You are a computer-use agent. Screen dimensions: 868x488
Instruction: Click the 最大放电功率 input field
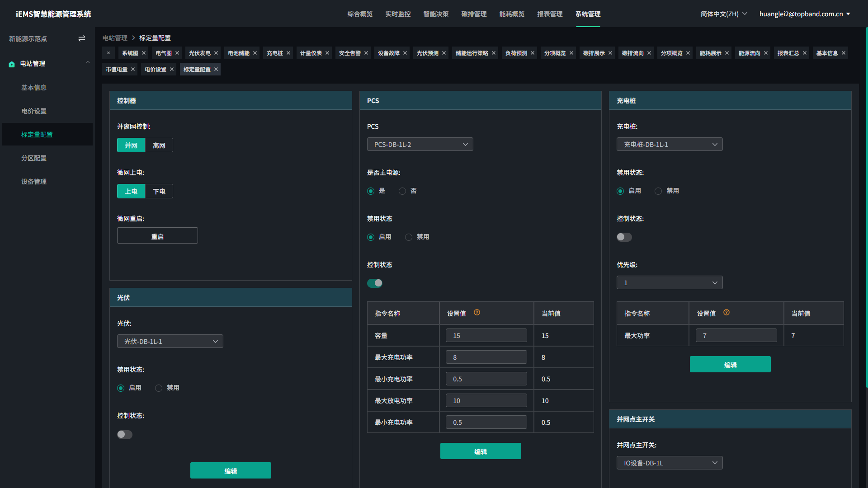[x=486, y=400]
